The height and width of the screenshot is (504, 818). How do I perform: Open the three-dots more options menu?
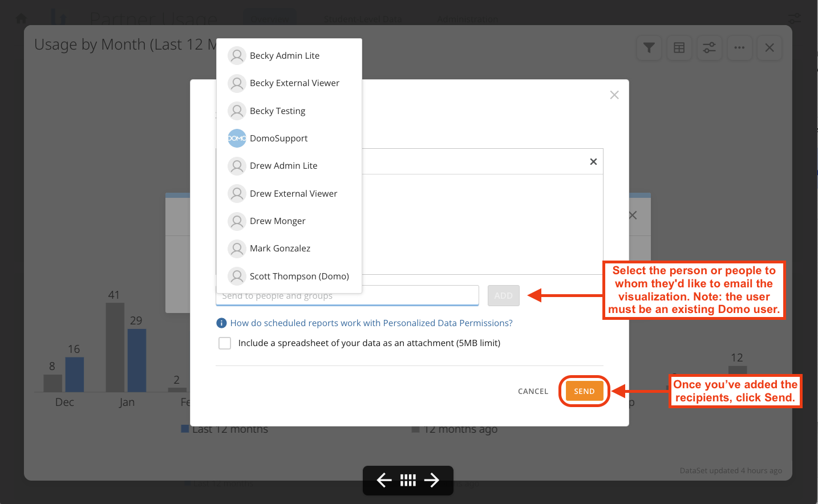(739, 48)
